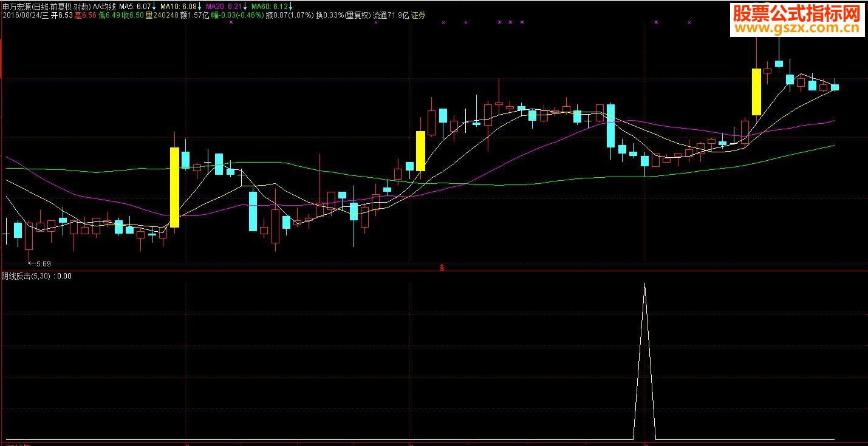
Task: Click the first tall yellow candle on the left
Action: coord(174,187)
